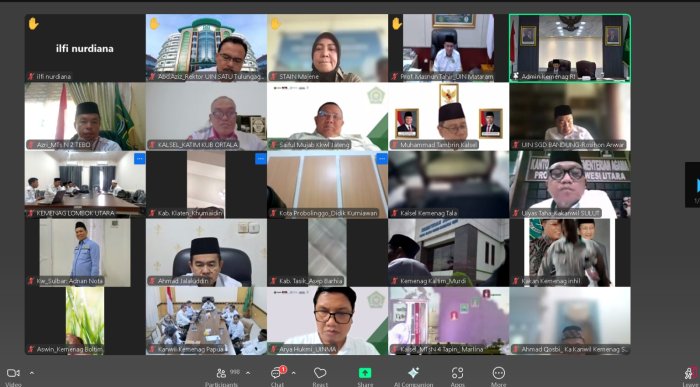Select the Kakan Kemenag inhil video tile

[x=570, y=252]
